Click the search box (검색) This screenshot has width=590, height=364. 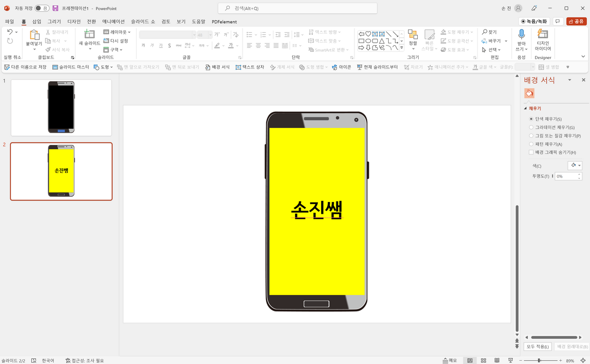tap(298, 8)
